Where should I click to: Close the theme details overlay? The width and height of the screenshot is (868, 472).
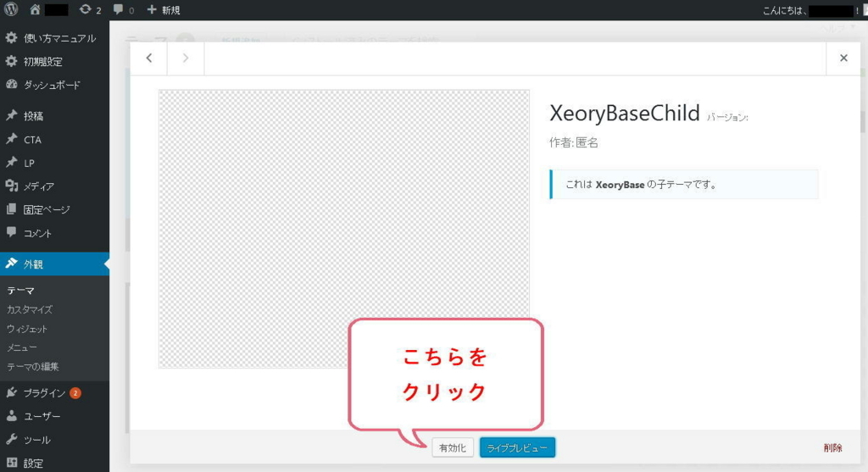[843, 58]
